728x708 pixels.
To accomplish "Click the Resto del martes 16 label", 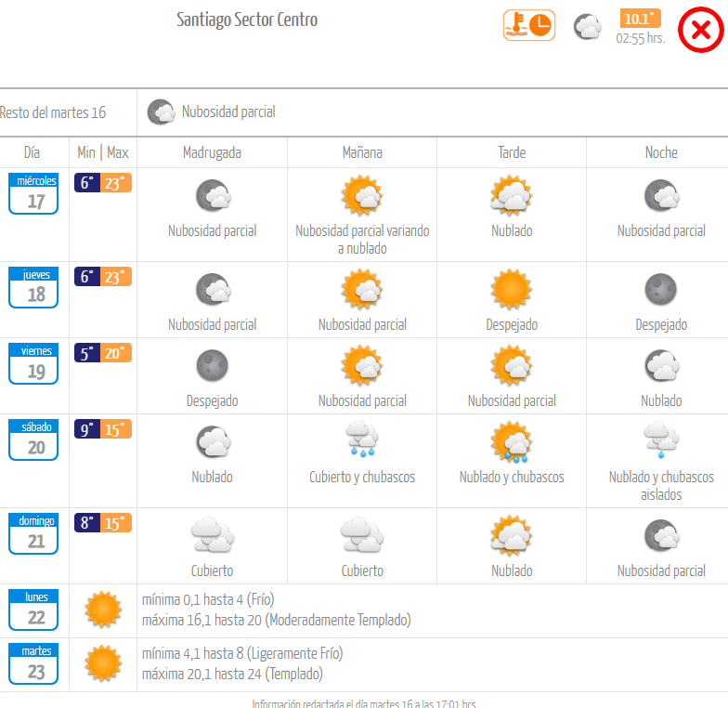I will point(52,112).
